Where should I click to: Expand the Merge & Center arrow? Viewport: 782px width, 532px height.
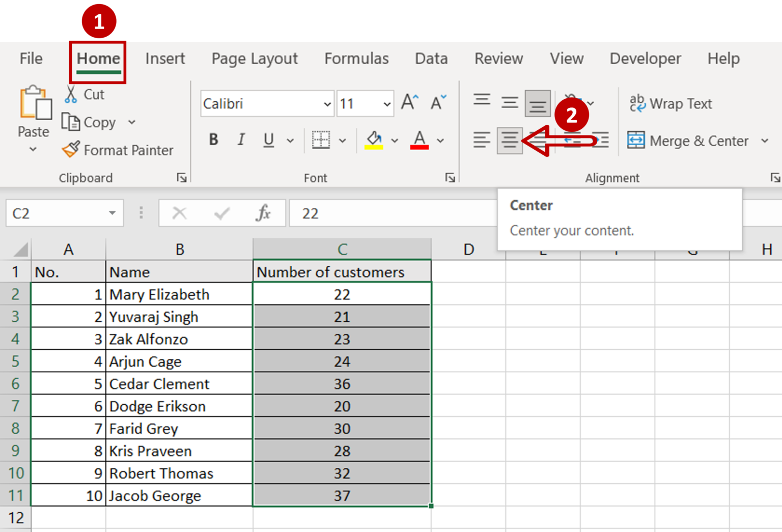[765, 141]
